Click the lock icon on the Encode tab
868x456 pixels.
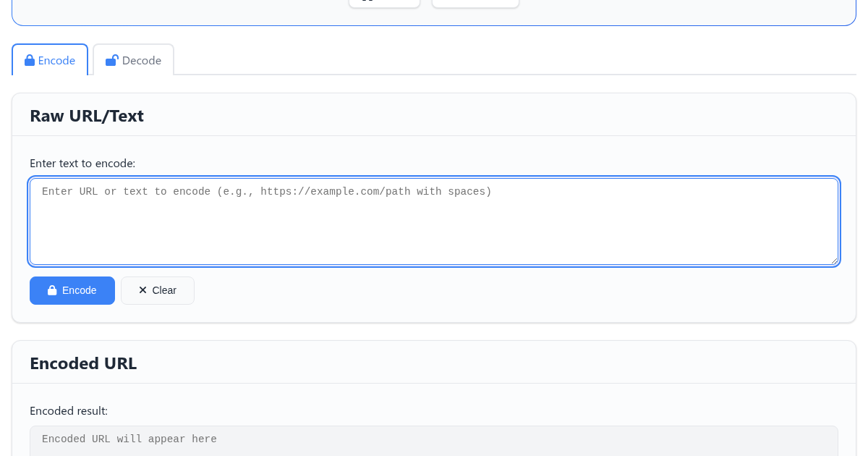tap(30, 61)
